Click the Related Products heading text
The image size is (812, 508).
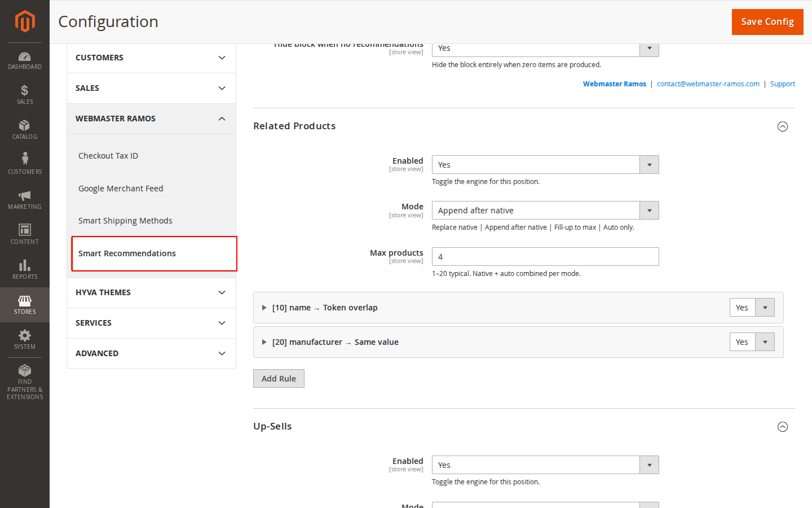(x=294, y=126)
